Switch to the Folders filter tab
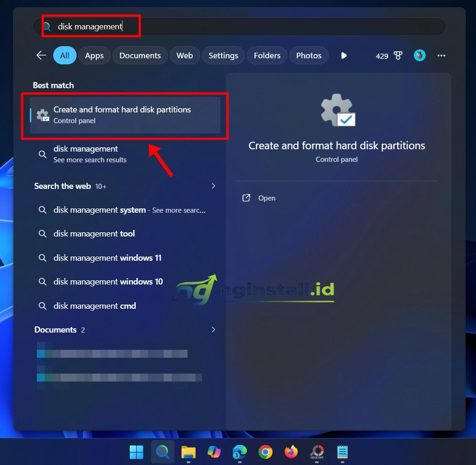476x465 pixels. (x=267, y=55)
